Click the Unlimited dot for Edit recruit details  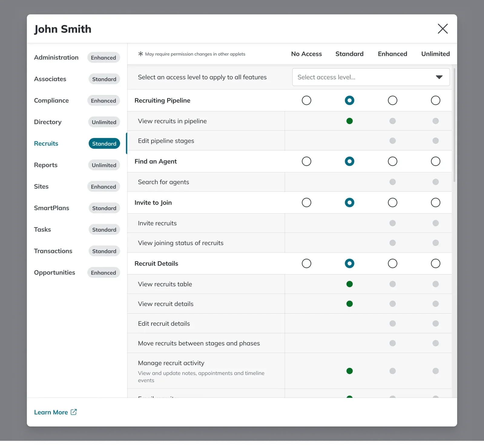tap(435, 323)
